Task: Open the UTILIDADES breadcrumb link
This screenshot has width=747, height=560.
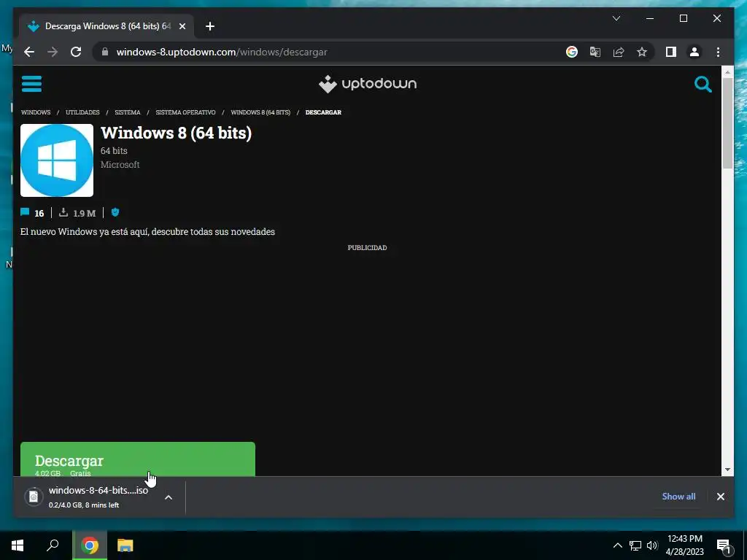Action: click(82, 112)
